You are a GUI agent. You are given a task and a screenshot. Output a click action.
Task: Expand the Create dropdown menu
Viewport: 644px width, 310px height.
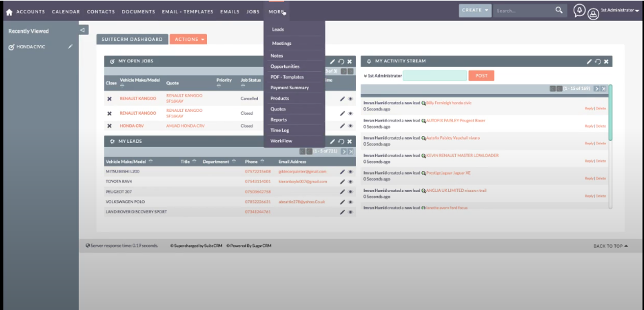click(475, 10)
